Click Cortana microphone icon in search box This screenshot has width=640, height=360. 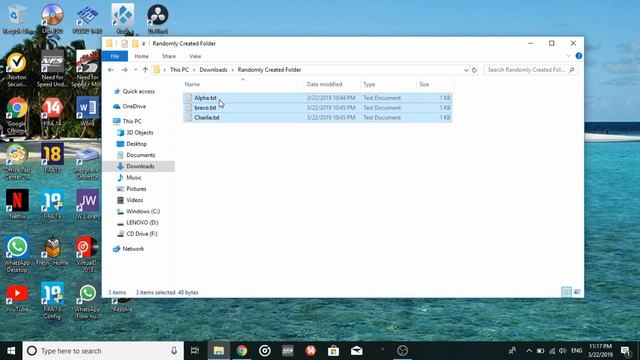click(x=174, y=351)
